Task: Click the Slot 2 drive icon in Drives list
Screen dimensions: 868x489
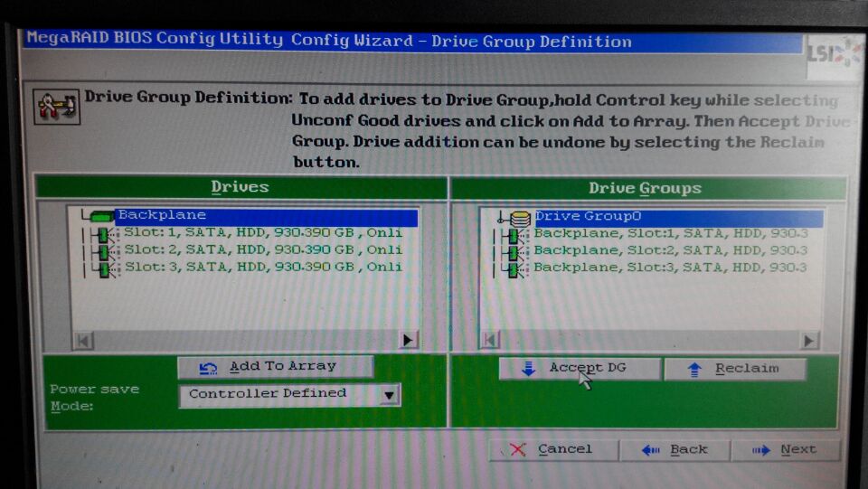Action: click(103, 251)
